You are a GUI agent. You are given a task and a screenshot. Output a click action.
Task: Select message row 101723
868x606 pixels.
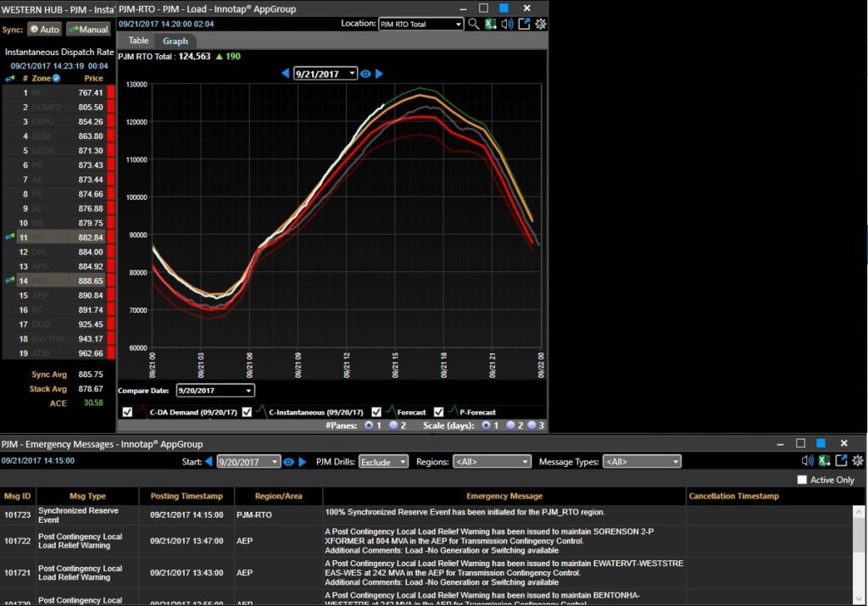pos(426,514)
